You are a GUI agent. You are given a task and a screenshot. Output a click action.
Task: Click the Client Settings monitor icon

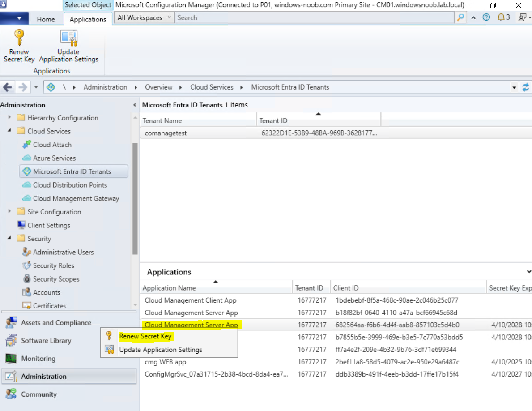pyautogui.click(x=21, y=225)
